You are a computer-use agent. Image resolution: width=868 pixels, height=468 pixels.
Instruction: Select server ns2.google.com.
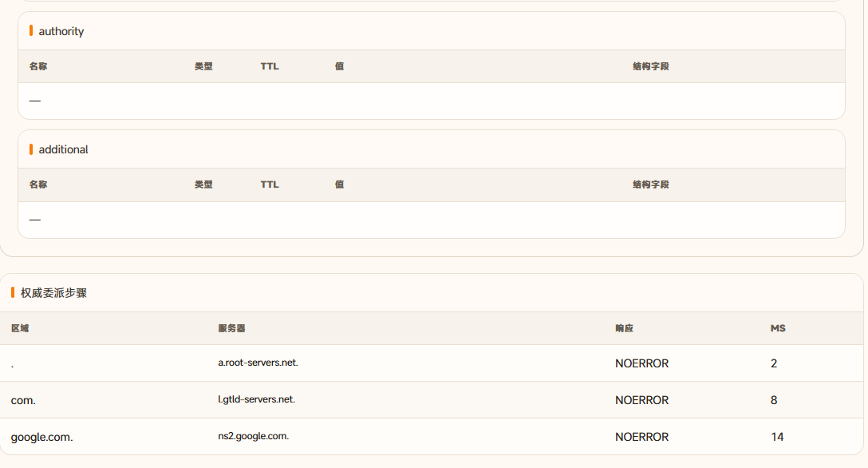click(254, 436)
